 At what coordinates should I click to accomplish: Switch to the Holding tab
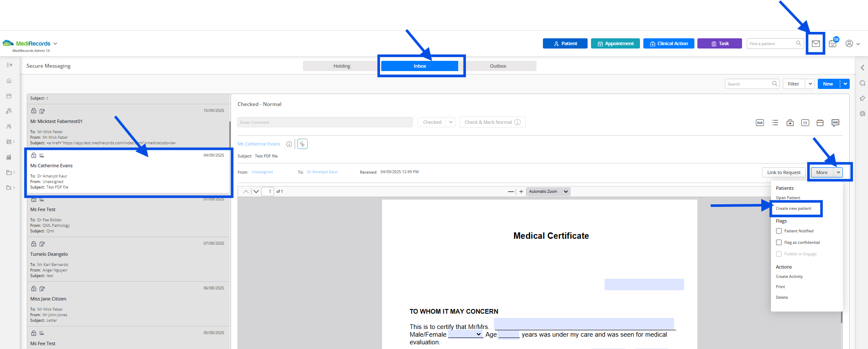pyautogui.click(x=342, y=66)
